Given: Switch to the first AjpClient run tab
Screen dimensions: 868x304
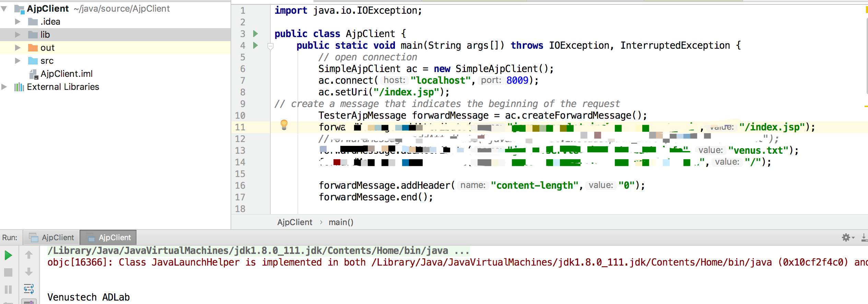Looking at the screenshot, I should (x=51, y=237).
